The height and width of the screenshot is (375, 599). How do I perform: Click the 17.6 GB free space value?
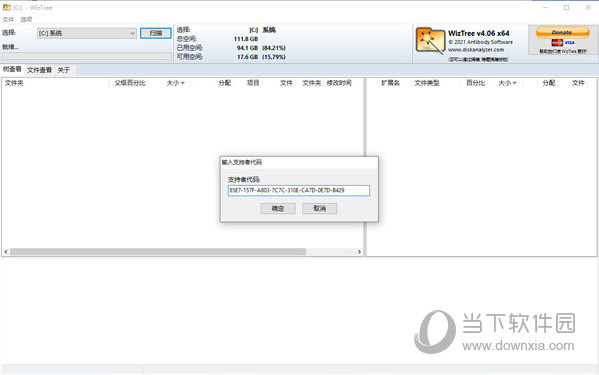(x=248, y=57)
